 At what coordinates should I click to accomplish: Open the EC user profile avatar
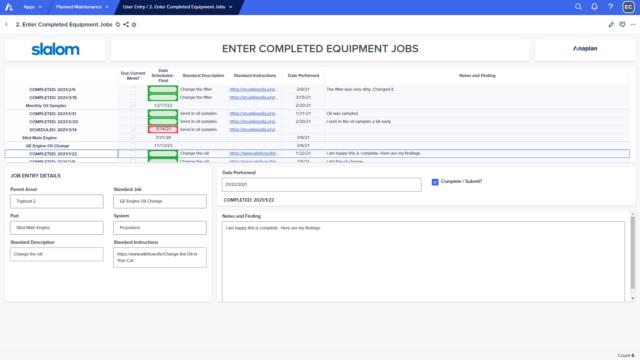628,7
